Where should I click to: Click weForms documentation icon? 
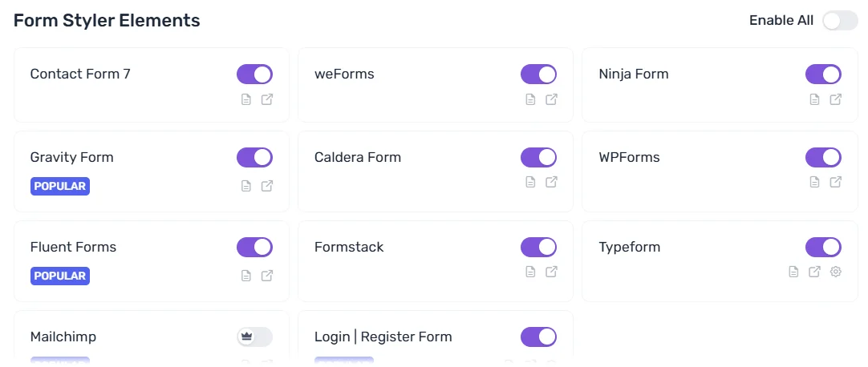pos(530,100)
